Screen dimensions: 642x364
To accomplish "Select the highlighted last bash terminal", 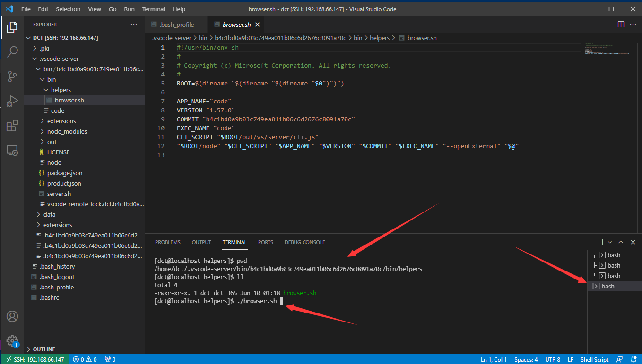I will coord(614,286).
